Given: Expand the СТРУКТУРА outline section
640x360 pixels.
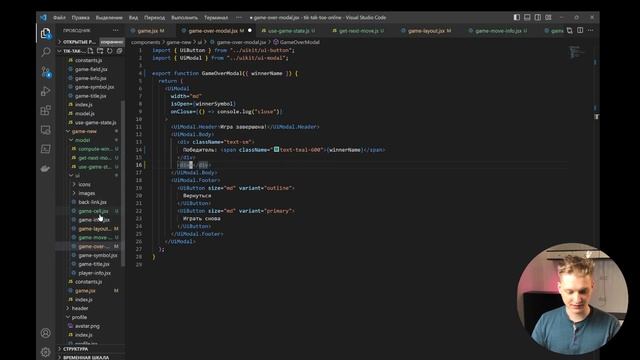Looking at the screenshot, I should (x=76, y=349).
